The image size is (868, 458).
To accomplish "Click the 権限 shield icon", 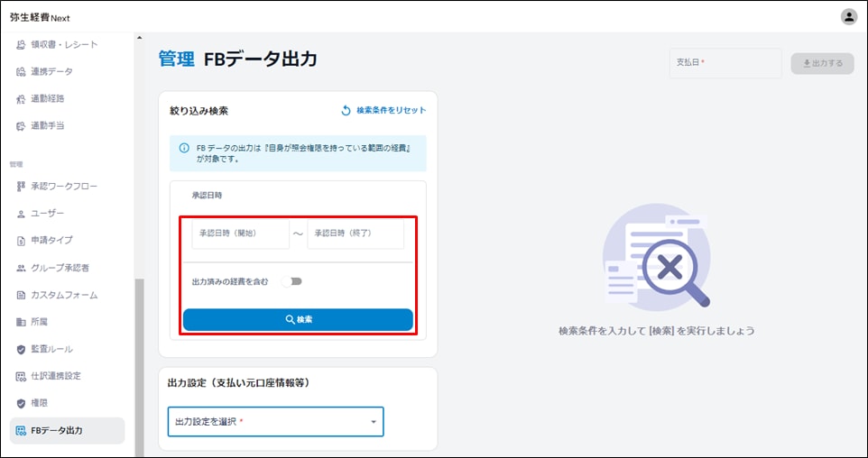I will (21, 403).
